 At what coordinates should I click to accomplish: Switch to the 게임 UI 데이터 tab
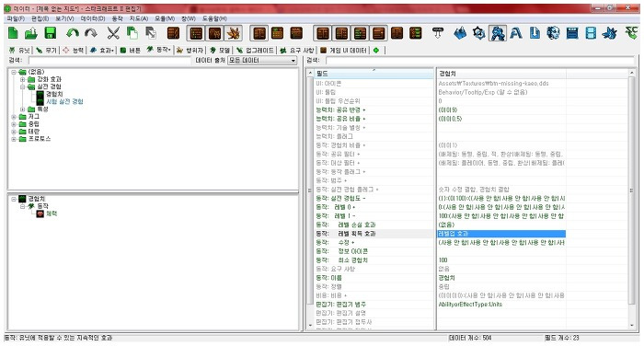343,50
